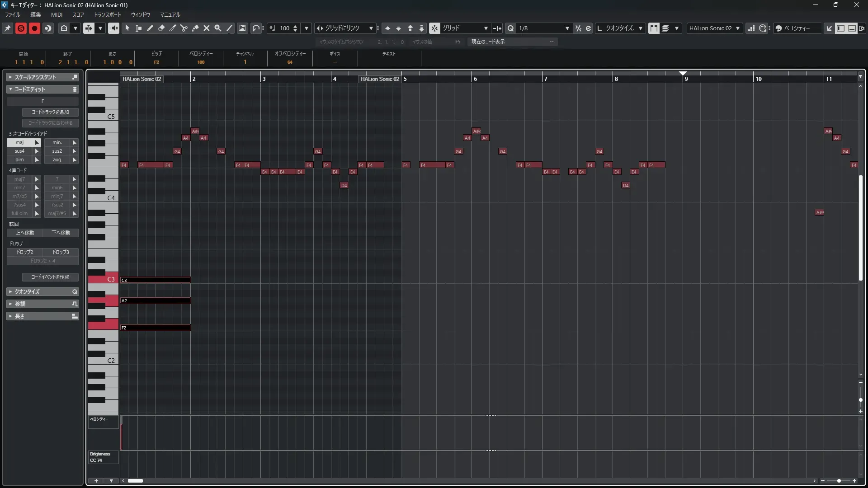
Task: Open the トランスポート menu
Action: 108,14
